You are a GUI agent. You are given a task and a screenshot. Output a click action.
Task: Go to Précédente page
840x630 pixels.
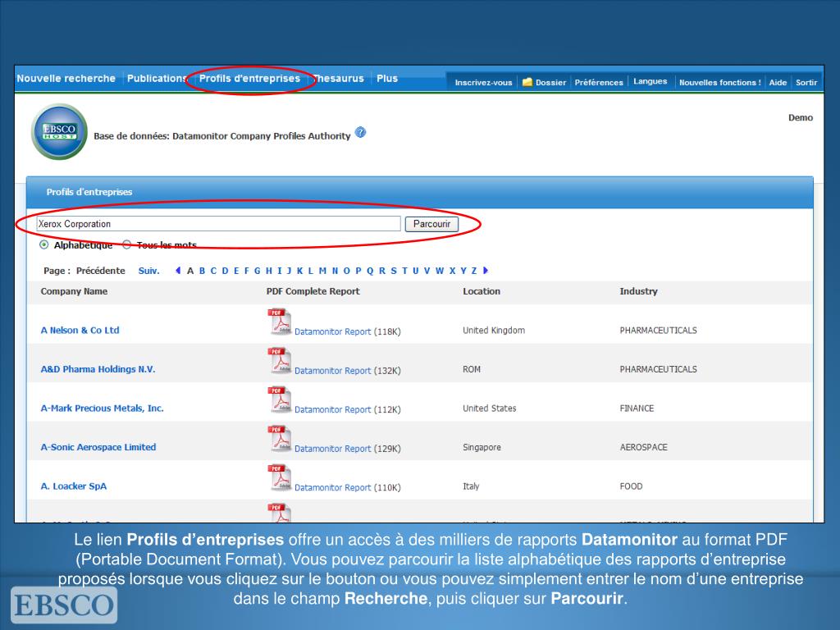[x=100, y=271]
